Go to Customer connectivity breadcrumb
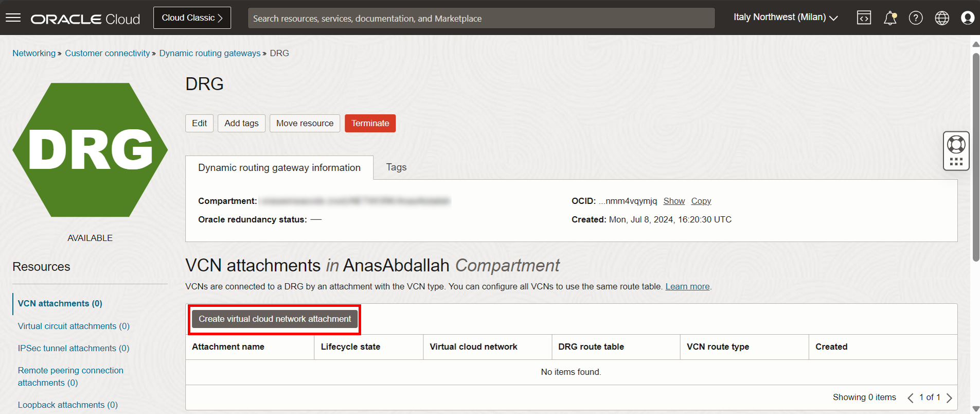 (x=107, y=53)
